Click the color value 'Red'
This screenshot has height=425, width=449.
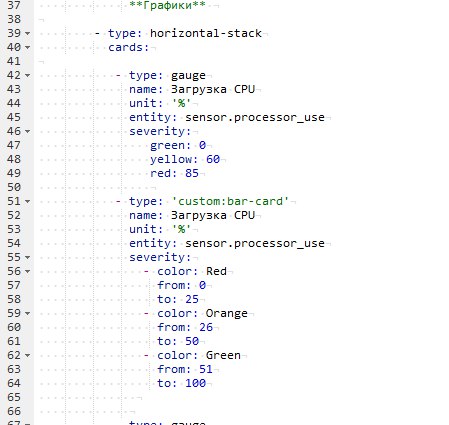[216, 271]
